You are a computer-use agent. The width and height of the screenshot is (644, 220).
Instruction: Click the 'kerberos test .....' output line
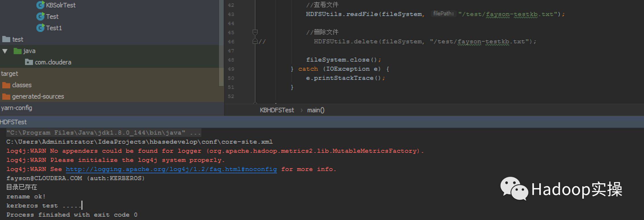click(x=44, y=206)
